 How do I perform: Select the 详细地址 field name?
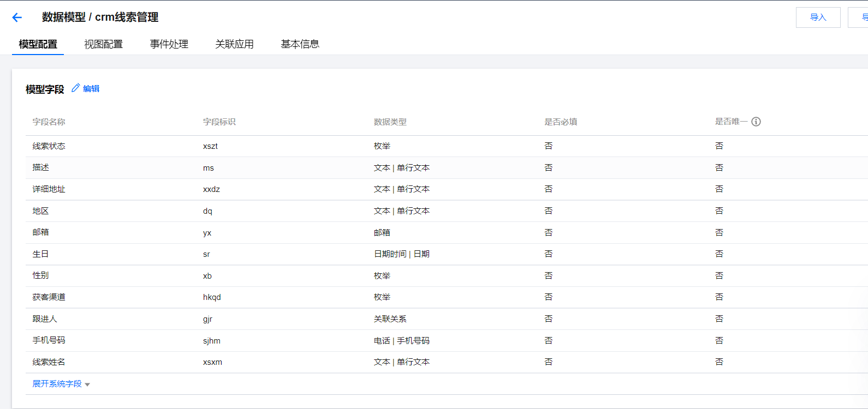tap(49, 189)
